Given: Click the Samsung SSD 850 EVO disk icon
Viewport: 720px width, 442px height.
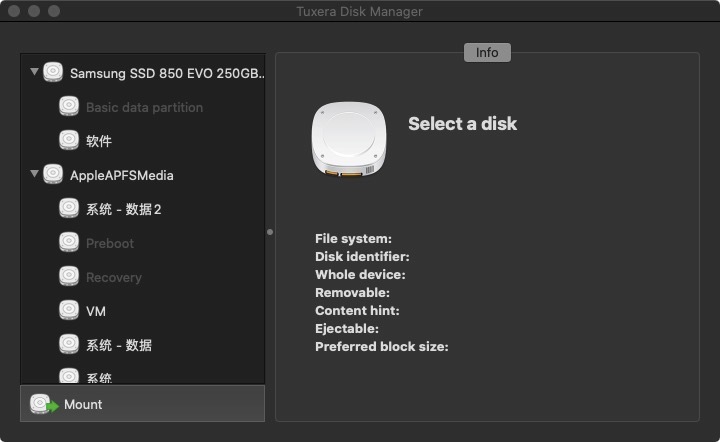Looking at the screenshot, I should (x=52, y=73).
